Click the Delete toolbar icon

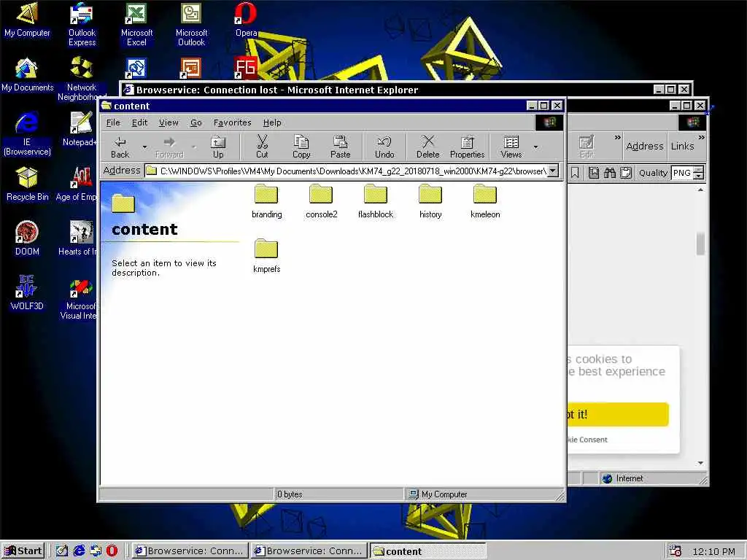point(427,147)
